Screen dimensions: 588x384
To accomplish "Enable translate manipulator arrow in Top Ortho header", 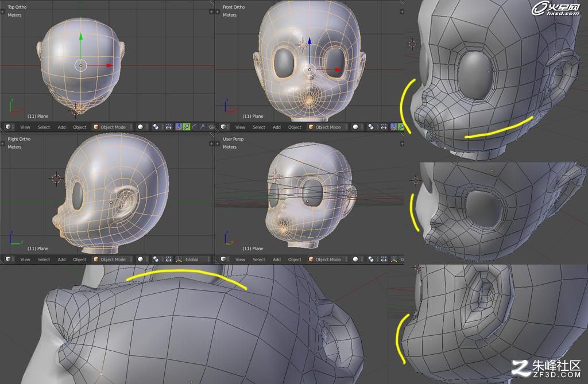I will [187, 127].
